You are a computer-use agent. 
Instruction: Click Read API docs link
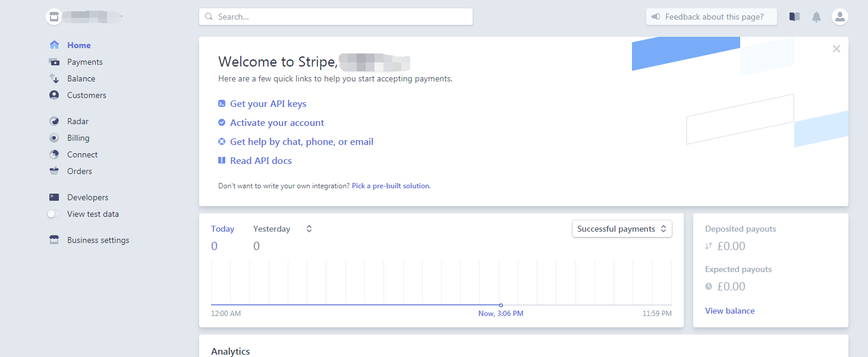point(261,160)
